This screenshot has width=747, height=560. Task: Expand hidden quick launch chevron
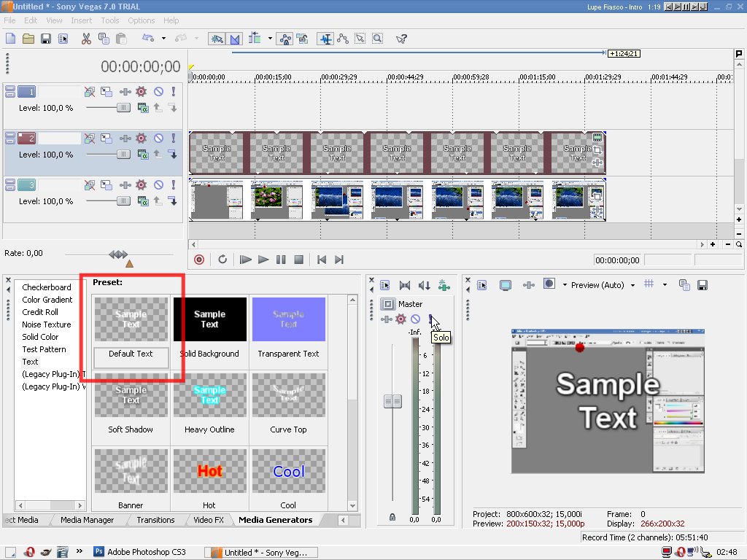coord(79,551)
